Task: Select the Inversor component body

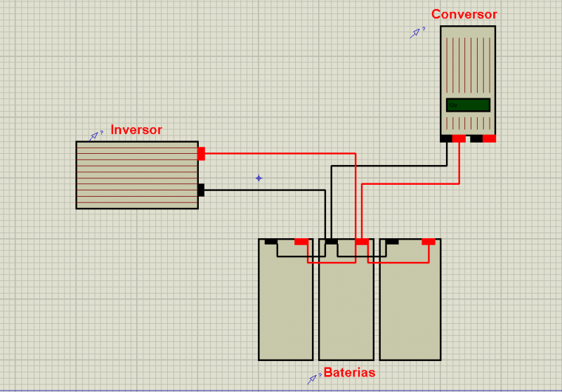Action: point(137,175)
